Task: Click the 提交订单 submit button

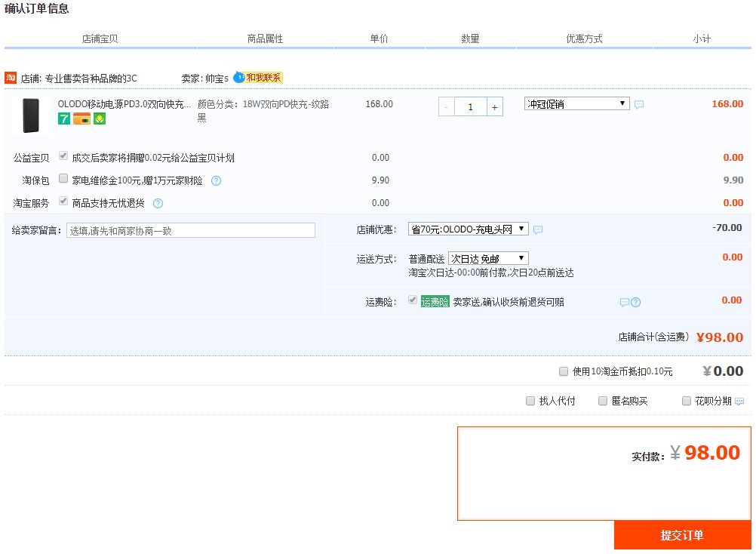Action: [x=682, y=535]
